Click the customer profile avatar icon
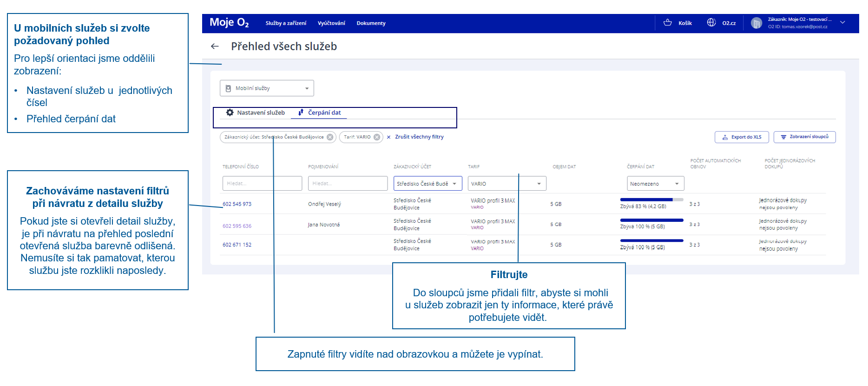Viewport: 868px width, 386px height. click(756, 23)
